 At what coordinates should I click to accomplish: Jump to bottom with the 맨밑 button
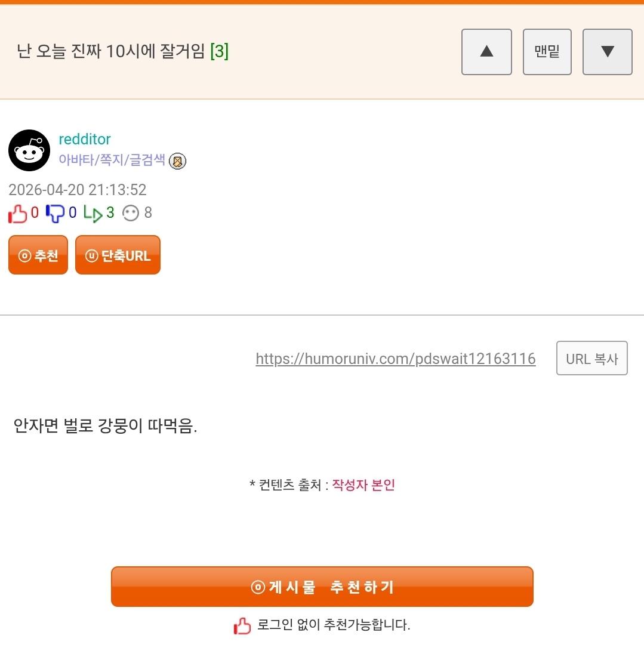click(547, 52)
